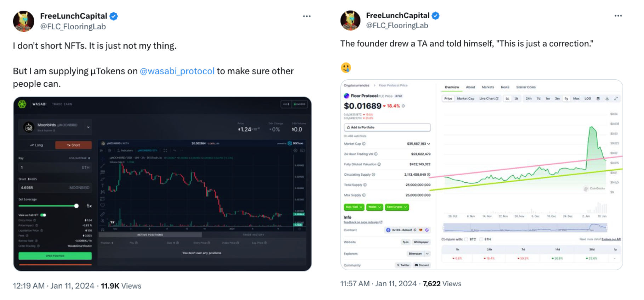Click the Wasabi logo icon

pos(22,104)
